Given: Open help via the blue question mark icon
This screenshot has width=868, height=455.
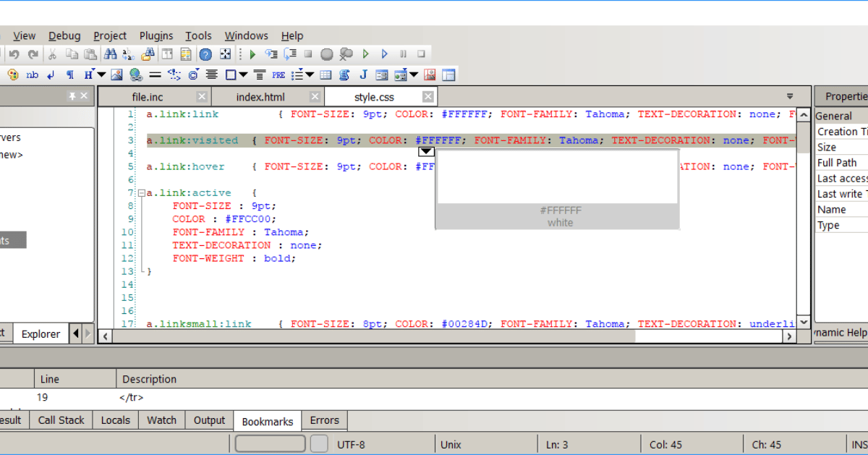Looking at the screenshot, I should tap(205, 54).
